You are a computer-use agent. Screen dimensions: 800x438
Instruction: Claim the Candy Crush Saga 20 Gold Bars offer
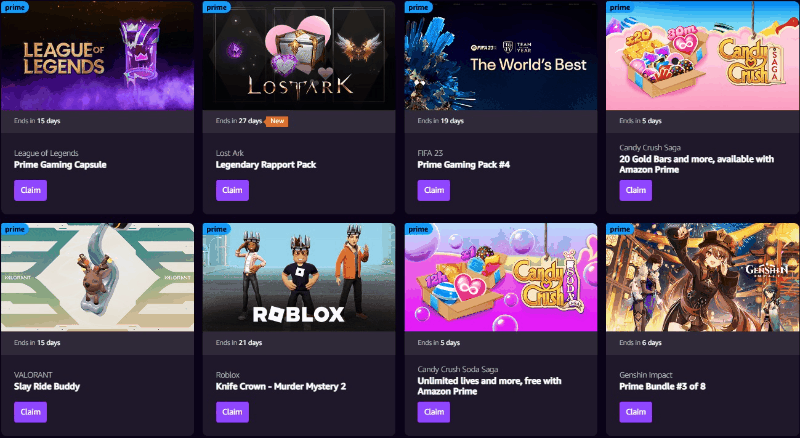(x=636, y=190)
